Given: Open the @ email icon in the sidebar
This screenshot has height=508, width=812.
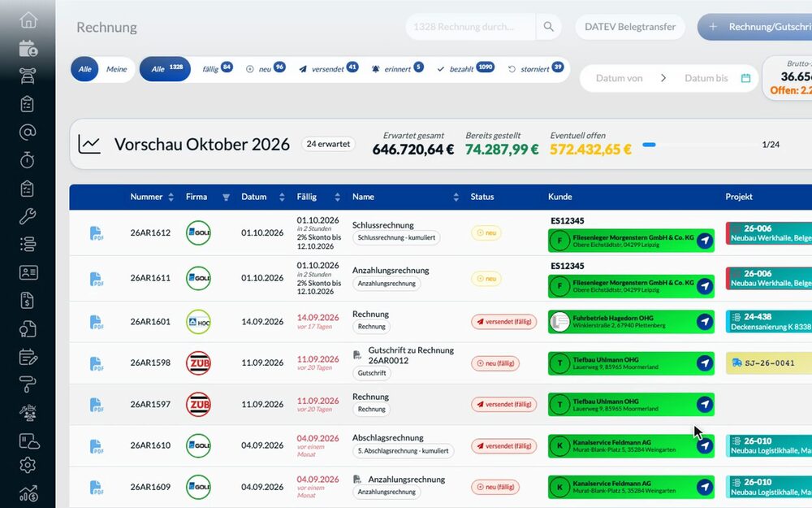Looking at the screenshot, I should tap(28, 132).
